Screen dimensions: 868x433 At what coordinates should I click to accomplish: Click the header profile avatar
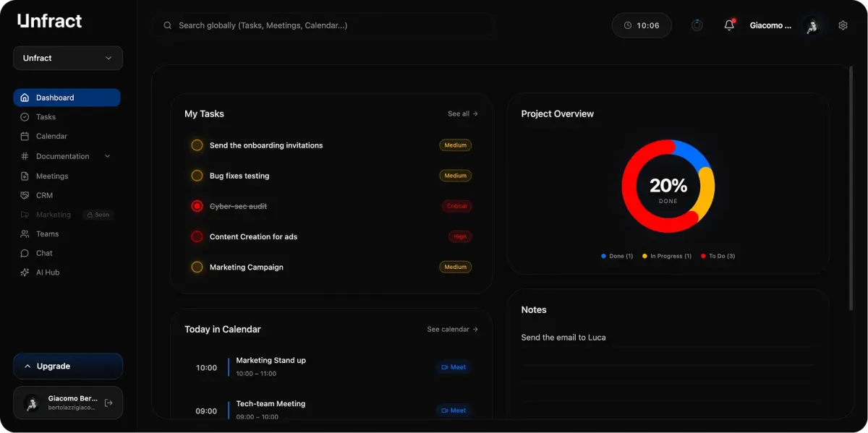click(813, 26)
